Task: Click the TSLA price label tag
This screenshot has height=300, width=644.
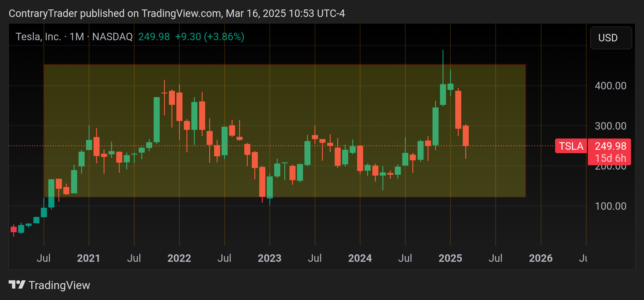Action: click(571, 146)
